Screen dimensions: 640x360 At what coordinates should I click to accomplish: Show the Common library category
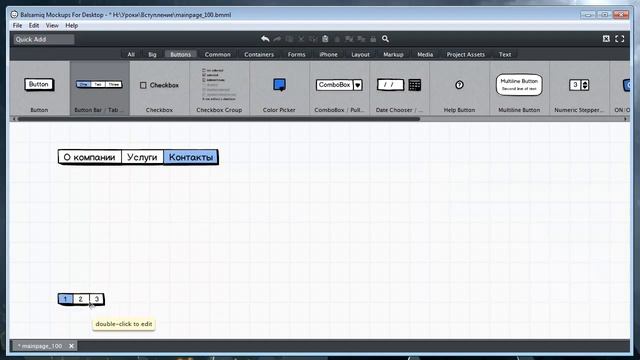218,54
